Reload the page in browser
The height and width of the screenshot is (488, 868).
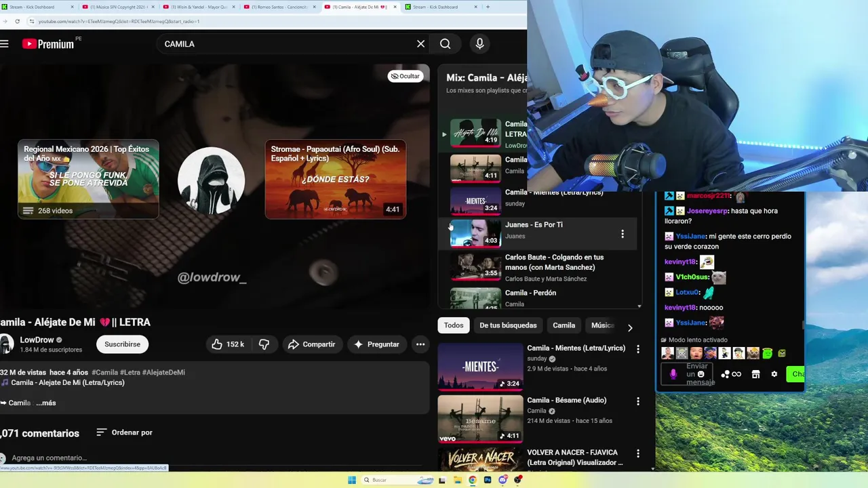(17, 21)
